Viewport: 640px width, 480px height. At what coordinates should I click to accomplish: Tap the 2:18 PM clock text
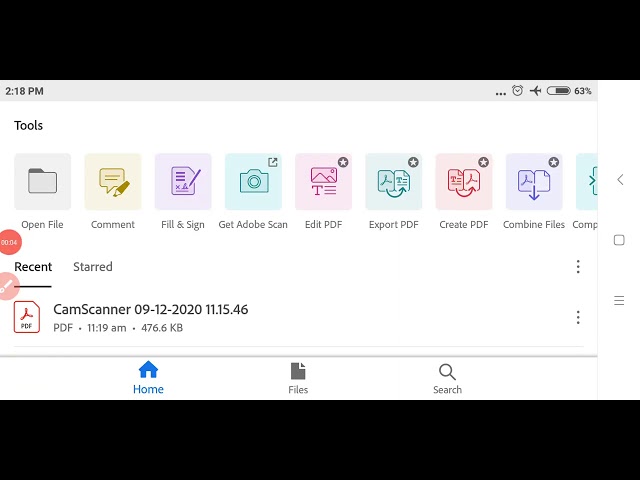pyautogui.click(x=24, y=91)
